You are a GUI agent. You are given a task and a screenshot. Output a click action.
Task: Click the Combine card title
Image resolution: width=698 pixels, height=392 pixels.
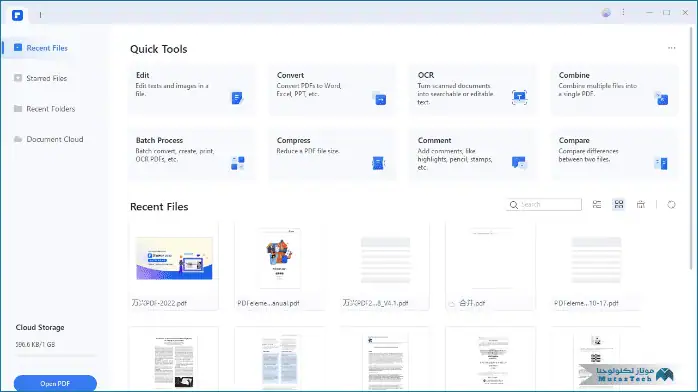coord(574,75)
